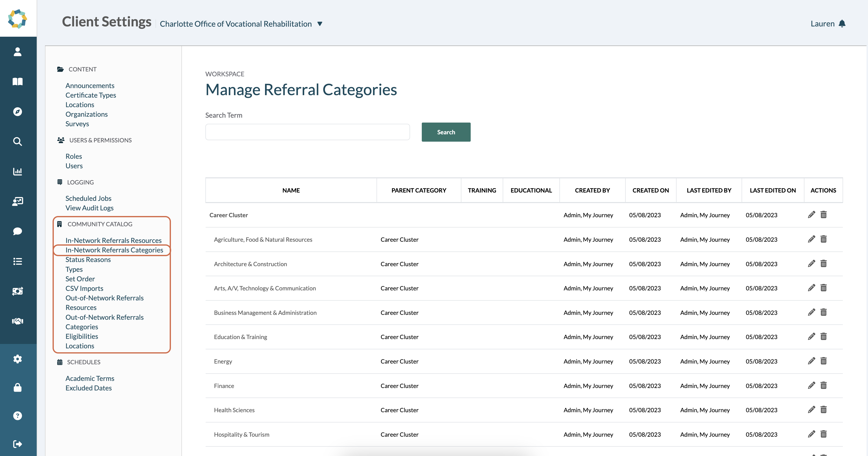
Task: Go to Status Reasons page
Action: click(x=88, y=260)
